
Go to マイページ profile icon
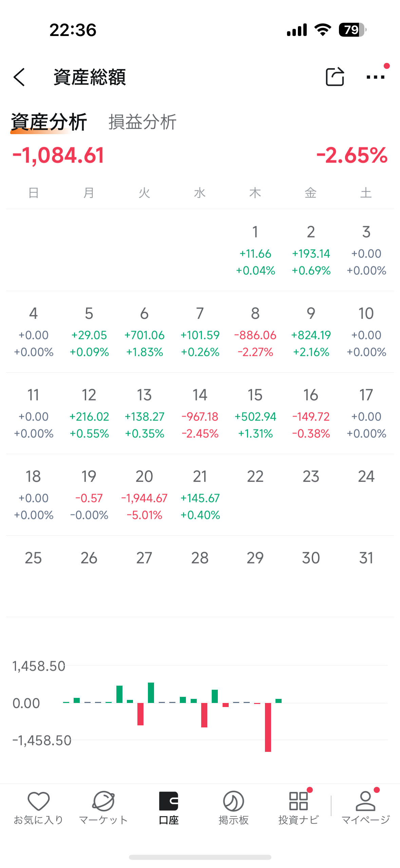click(x=365, y=808)
